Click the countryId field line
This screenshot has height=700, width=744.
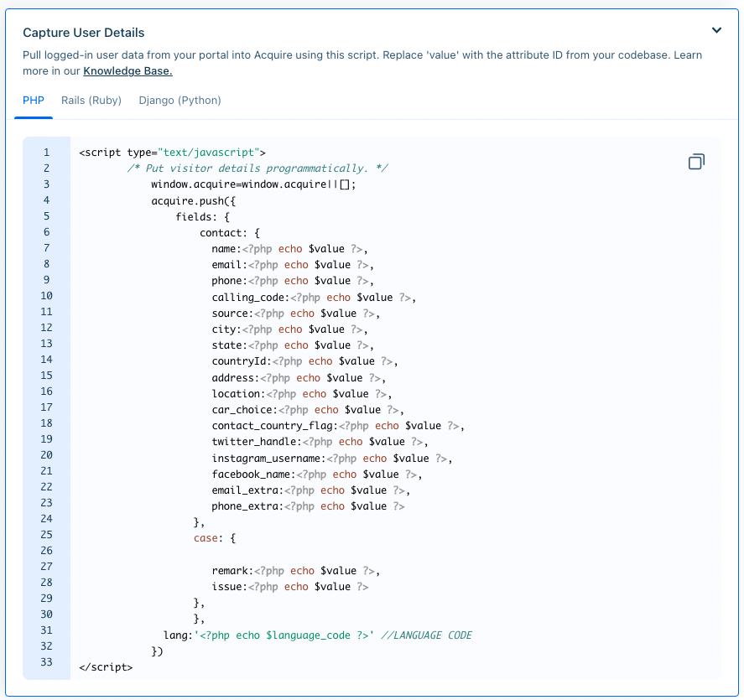pos(304,361)
